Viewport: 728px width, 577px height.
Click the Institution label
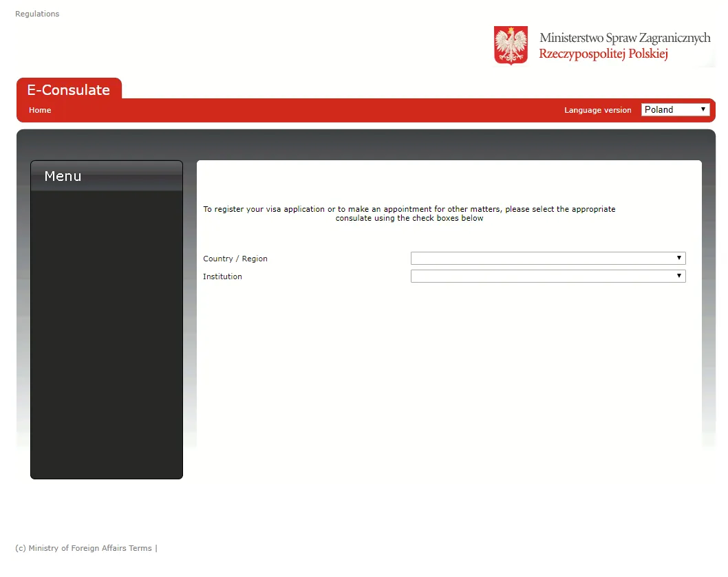222,276
